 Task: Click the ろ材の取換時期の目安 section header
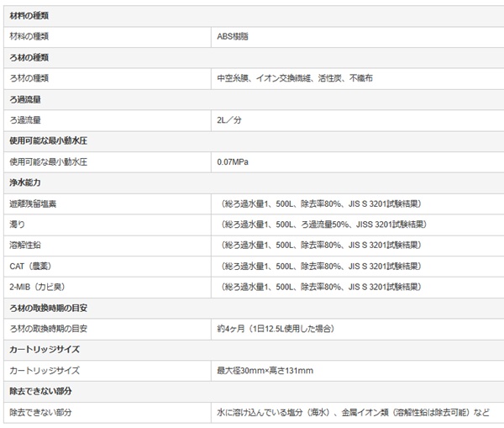tap(49, 308)
